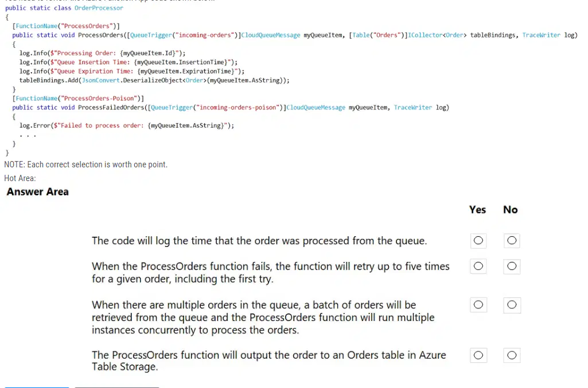The height and width of the screenshot is (388, 588).
Task: Choose Yes for the retry up to five times statement
Action: click(478, 266)
